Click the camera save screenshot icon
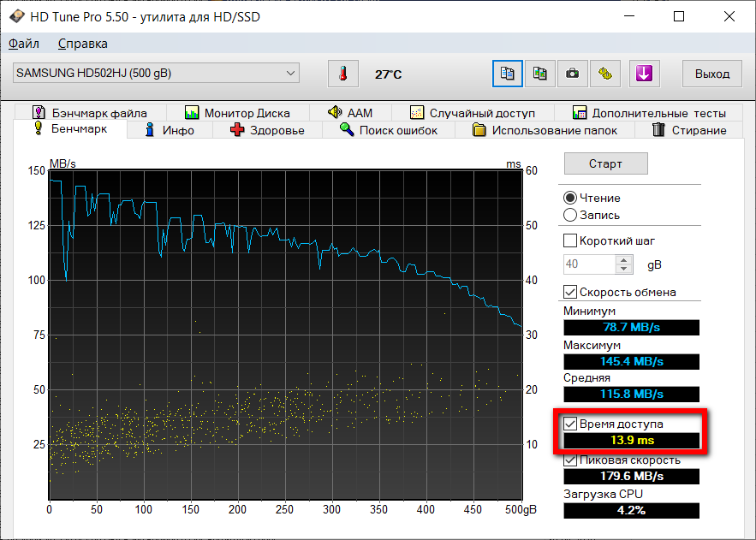The height and width of the screenshot is (540, 756). coord(572,74)
